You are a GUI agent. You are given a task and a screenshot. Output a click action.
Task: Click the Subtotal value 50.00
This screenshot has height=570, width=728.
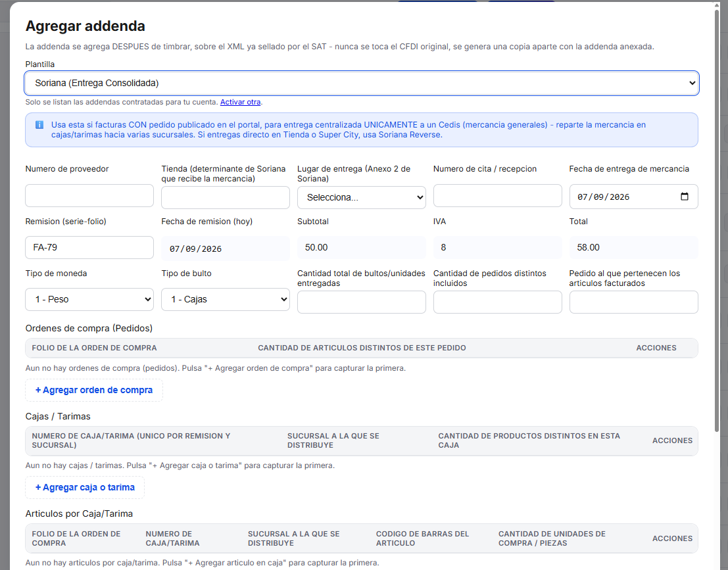coord(361,247)
